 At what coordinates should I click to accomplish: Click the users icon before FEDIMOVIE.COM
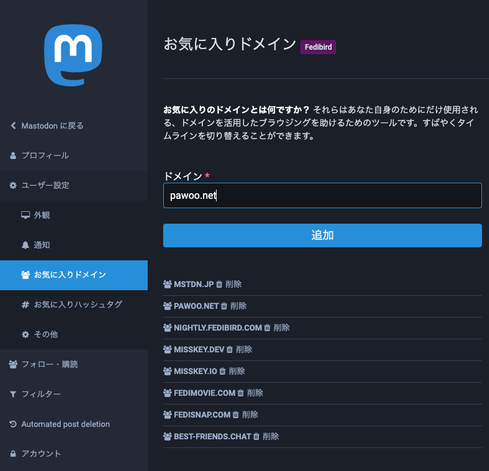[167, 393]
